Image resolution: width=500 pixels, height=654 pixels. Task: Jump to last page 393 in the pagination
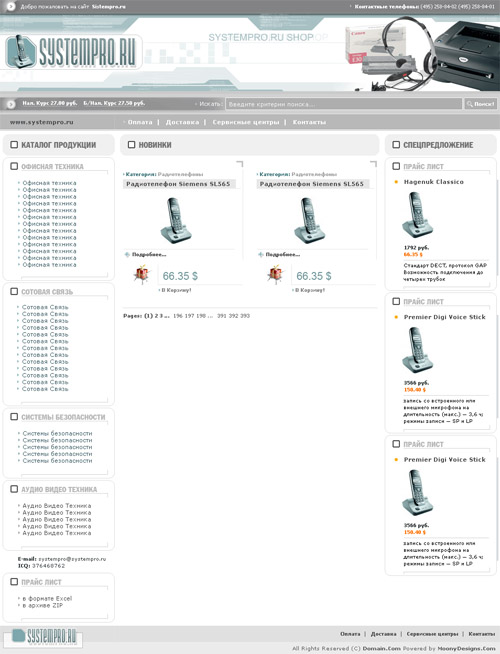pos(245,316)
